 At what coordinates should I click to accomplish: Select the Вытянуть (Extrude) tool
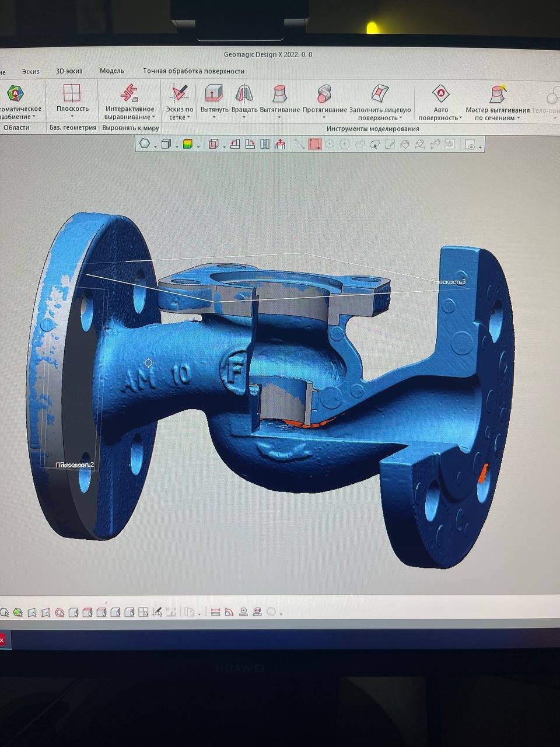213,93
